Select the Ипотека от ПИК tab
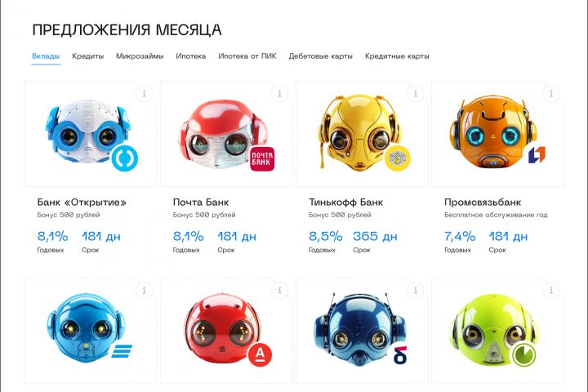This screenshot has width=588, height=392. click(247, 56)
